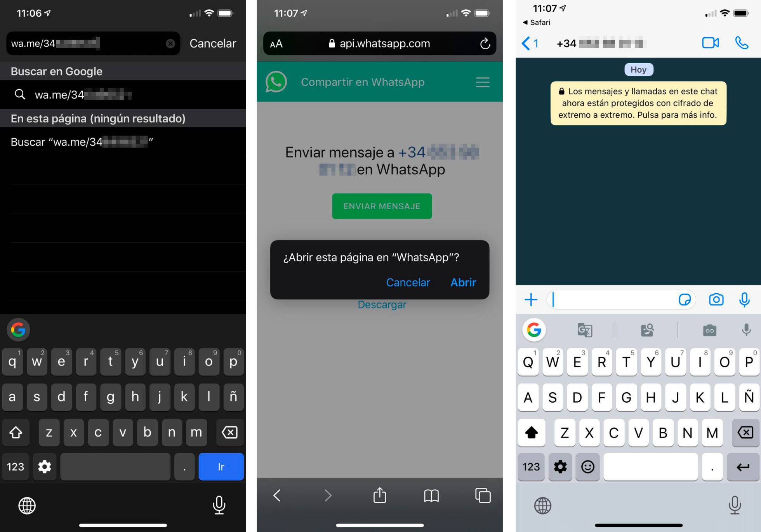Tap the video call icon in WhatsApp
The height and width of the screenshot is (532, 761).
(710, 43)
